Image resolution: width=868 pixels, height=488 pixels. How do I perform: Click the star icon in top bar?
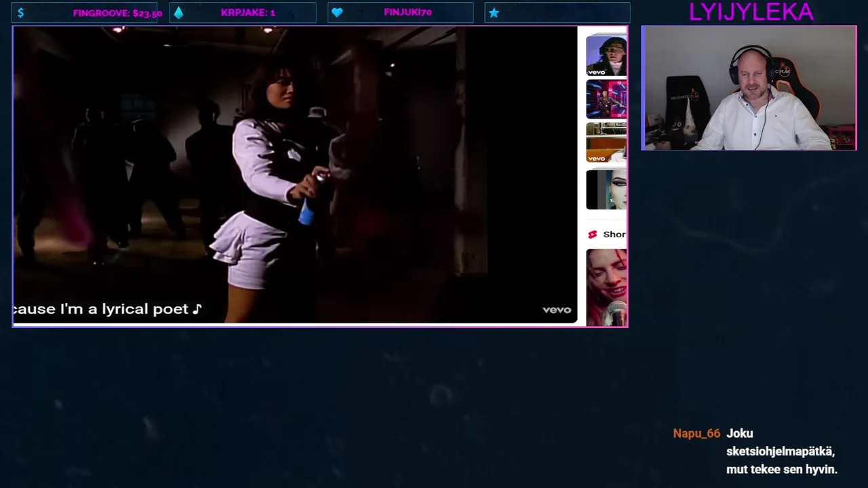(x=494, y=13)
